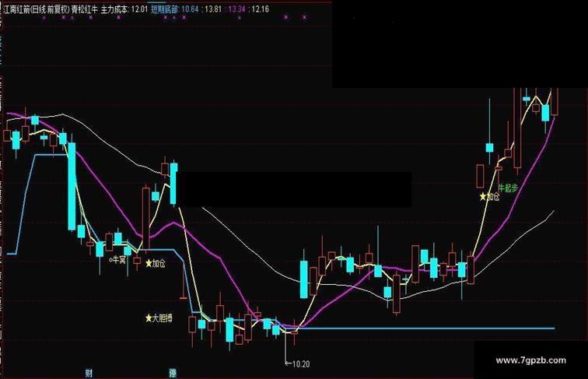This screenshot has height=379, width=588.
Task: Open the 停 suspension event marker
Action: click(x=173, y=373)
